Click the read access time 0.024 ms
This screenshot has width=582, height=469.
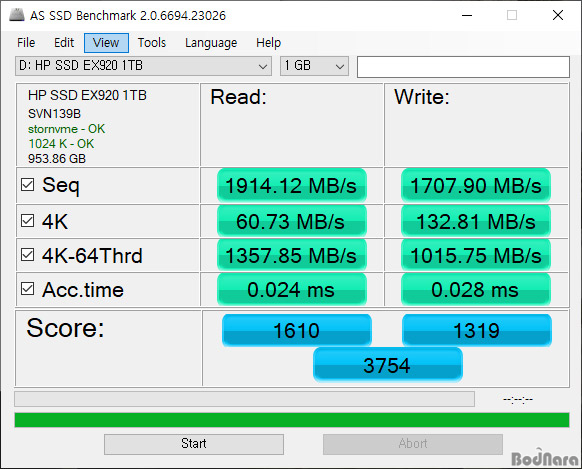click(292, 290)
